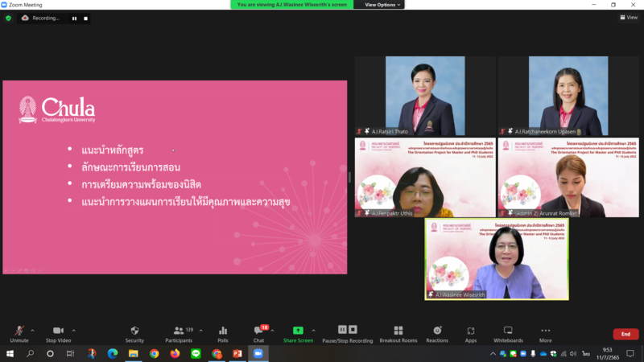644x362 pixels.
Task: Switch layout using the View button
Action: pyautogui.click(x=627, y=17)
